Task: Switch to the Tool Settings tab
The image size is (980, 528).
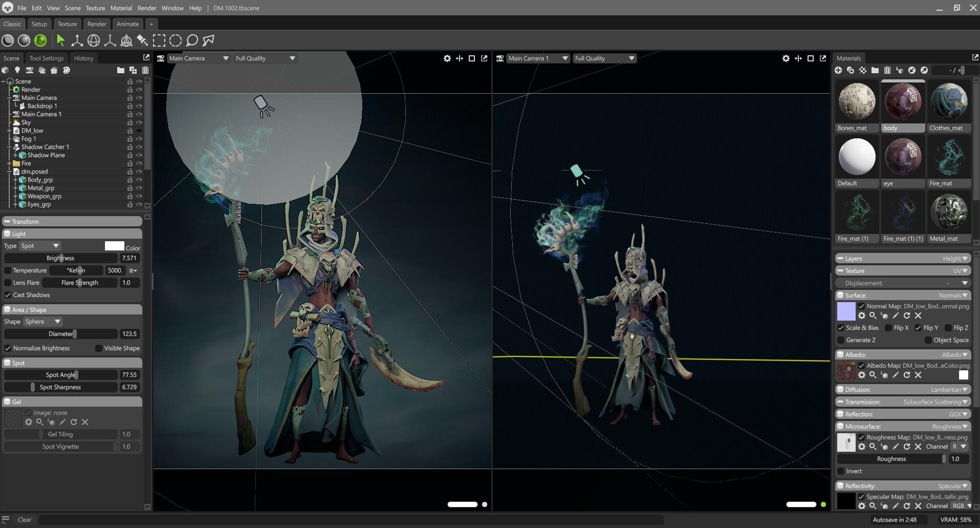Action: [46, 58]
